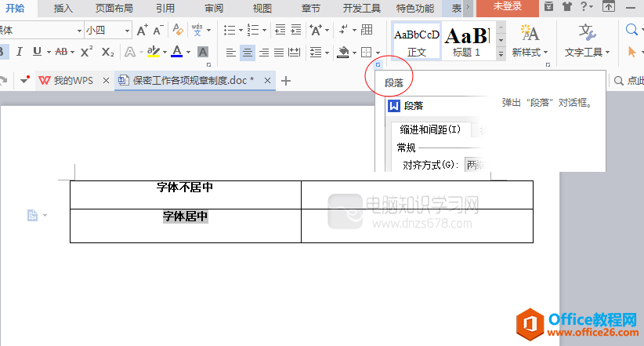Image resolution: width=644 pixels, height=346 pixels.
Task: Click the decrease indent icon
Action: pos(280,30)
